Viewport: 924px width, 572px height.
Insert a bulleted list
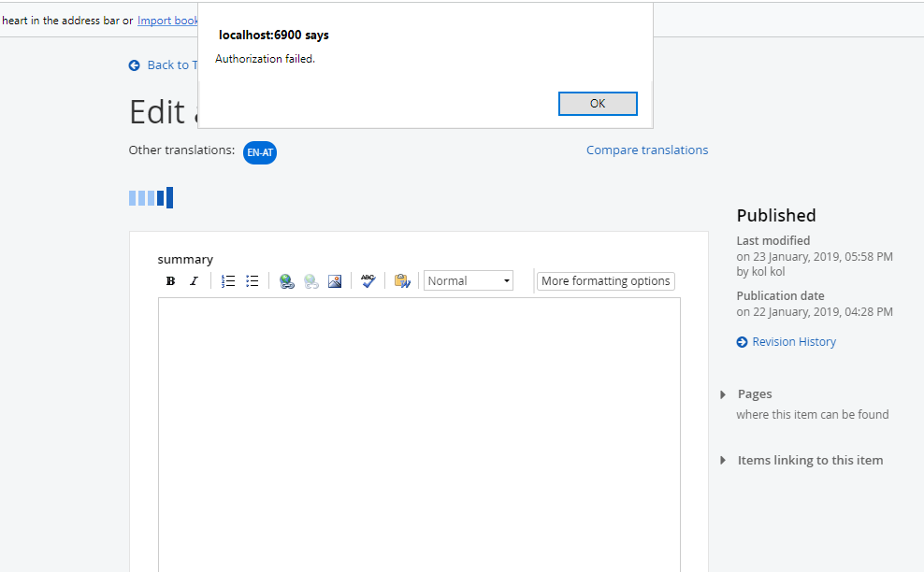pyautogui.click(x=253, y=281)
